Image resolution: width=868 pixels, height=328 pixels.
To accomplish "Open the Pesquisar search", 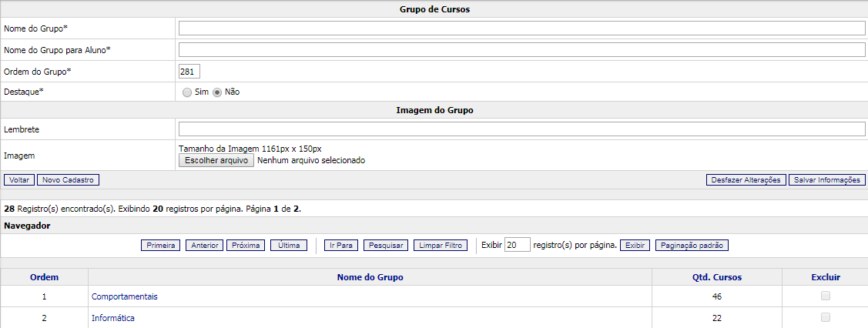I will [387, 246].
